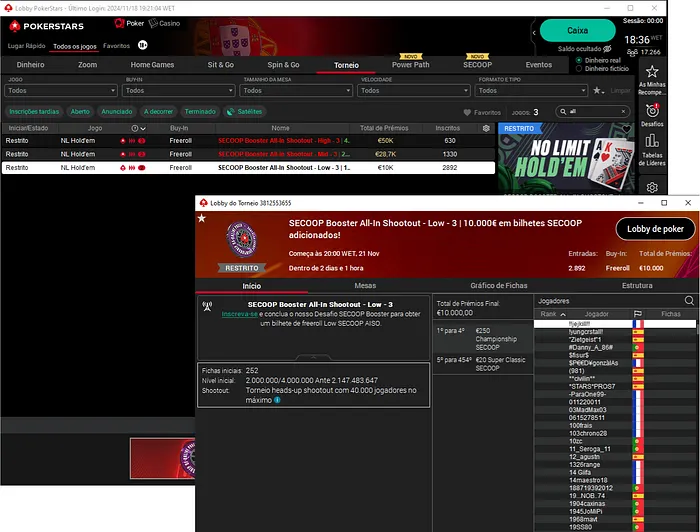The width and height of the screenshot is (700, 532).
Task: Open the Velocidade filter dropdown
Action: [x=414, y=91]
